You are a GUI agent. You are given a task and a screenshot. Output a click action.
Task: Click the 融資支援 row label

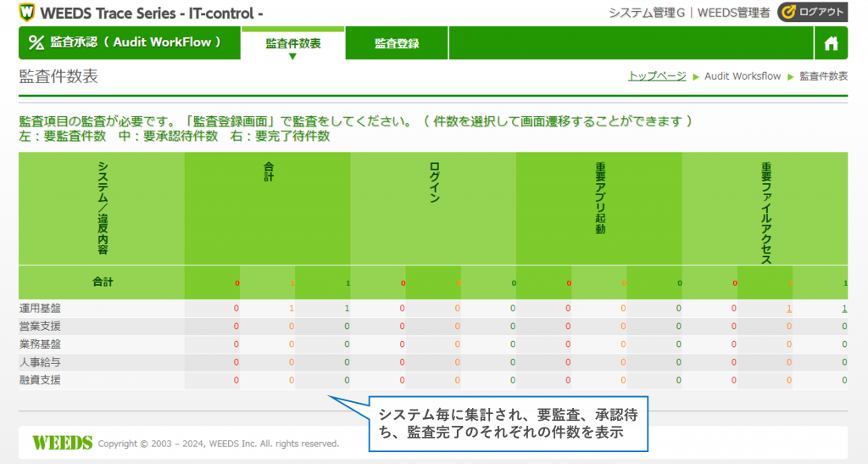pos(40,380)
